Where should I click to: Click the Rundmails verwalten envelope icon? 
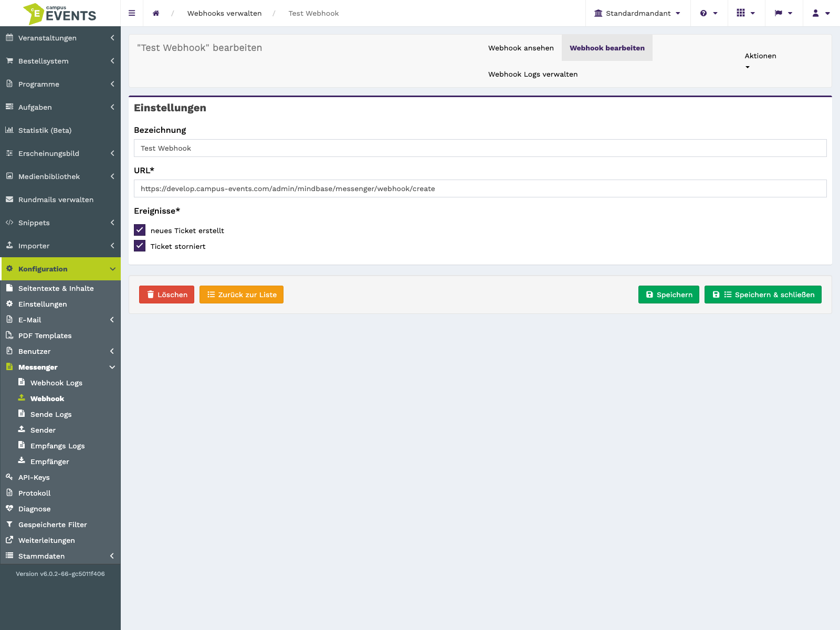[x=9, y=199]
